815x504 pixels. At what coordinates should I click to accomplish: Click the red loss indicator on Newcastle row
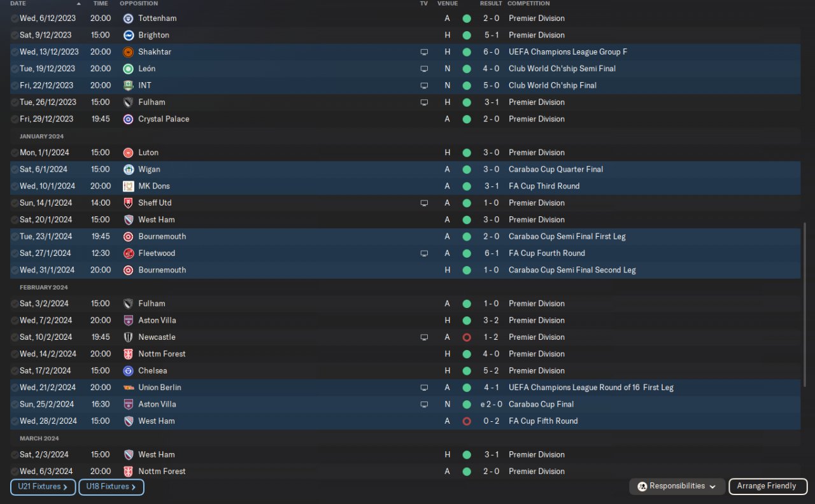click(x=467, y=337)
